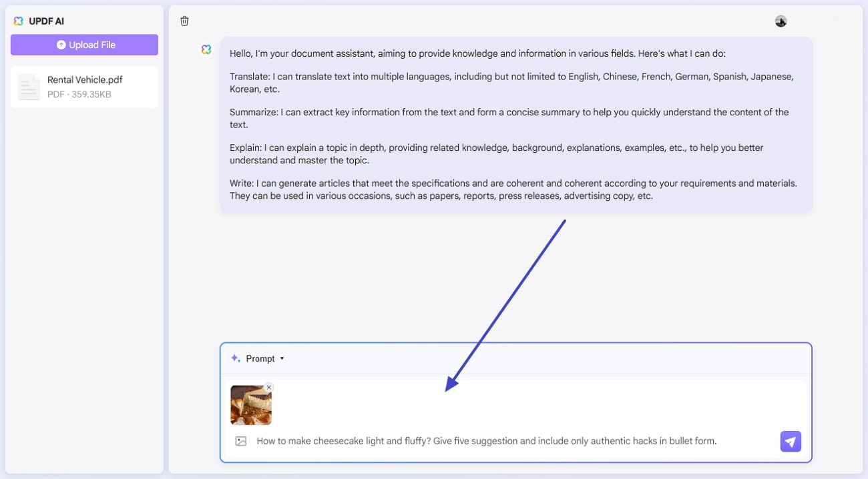Select the Rental Vehicle.pdf entry in sidebar
The image size is (868, 479).
(x=84, y=86)
